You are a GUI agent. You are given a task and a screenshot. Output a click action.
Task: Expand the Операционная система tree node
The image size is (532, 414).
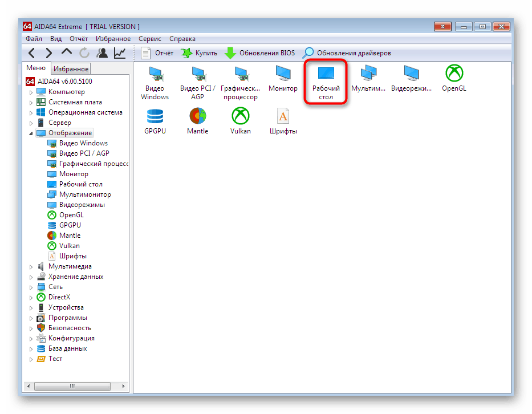click(31, 113)
